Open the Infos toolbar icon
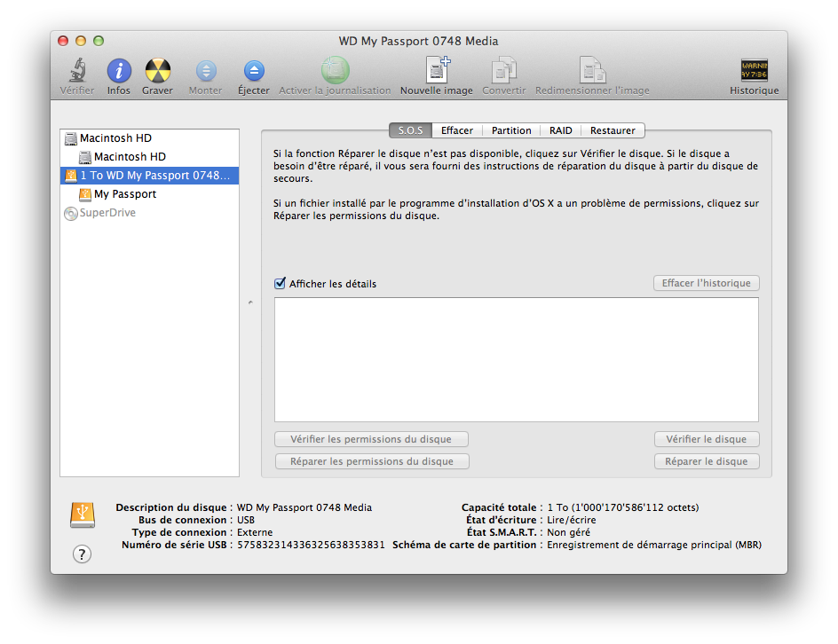The width and height of the screenshot is (838, 644). click(x=119, y=72)
